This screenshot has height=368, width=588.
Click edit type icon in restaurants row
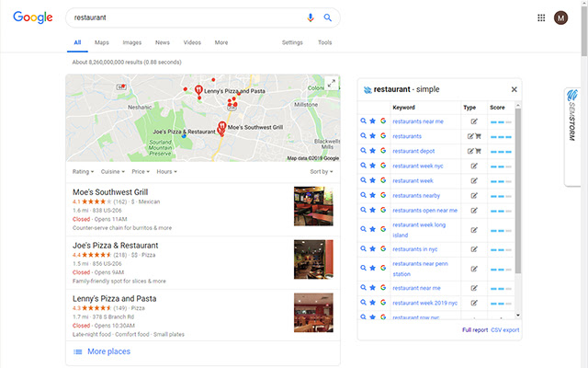470,136
